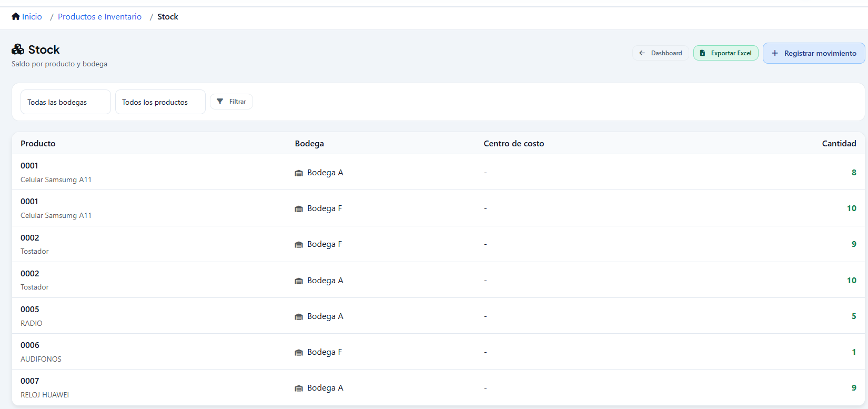Click the warehouse icon in the 0001 Bodega A row
This screenshot has height=409, width=868.
[299, 173]
